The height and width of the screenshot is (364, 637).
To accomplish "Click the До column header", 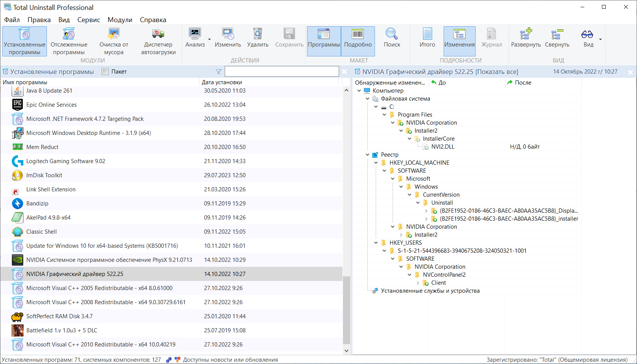I will point(467,83).
